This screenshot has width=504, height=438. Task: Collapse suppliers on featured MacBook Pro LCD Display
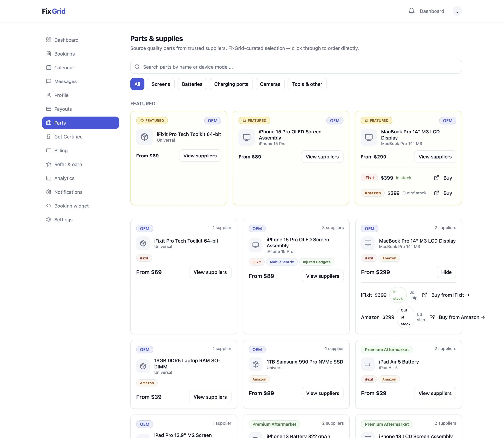click(435, 157)
